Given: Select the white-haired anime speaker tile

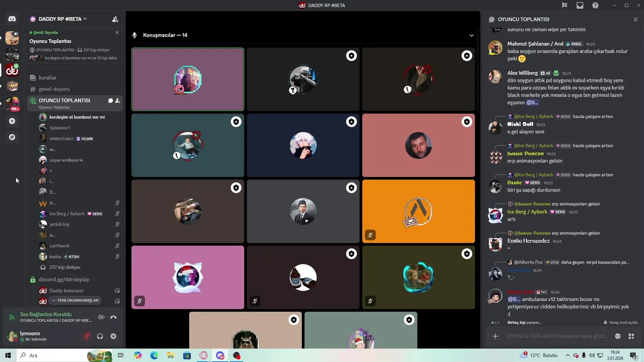Looking at the screenshot, I should click(303, 145).
